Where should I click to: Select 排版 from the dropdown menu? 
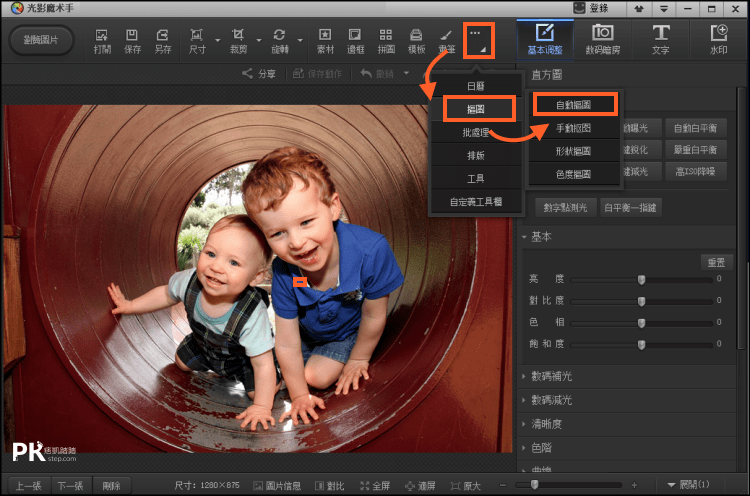point(475,155)
